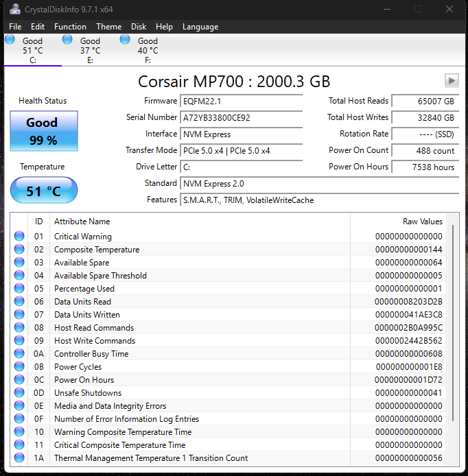Click the 51 °C temperature button
The image size is (468, 476).
click(44, 191)
